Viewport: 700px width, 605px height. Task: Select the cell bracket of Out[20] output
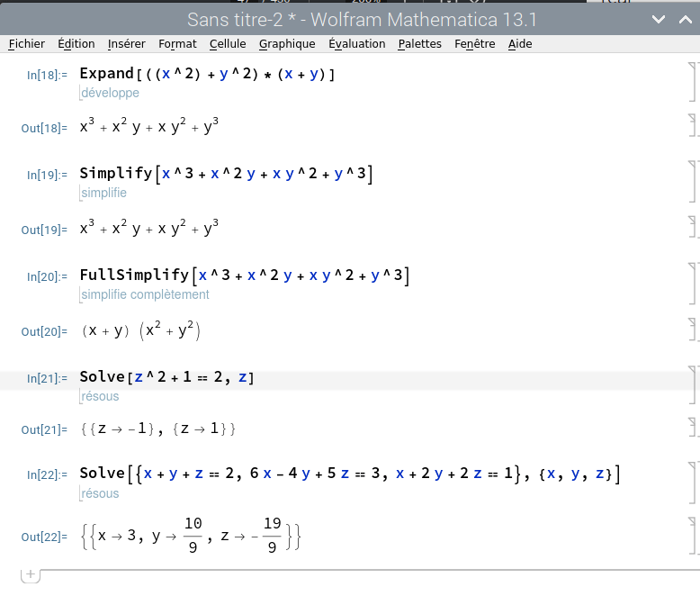[691, 331]
